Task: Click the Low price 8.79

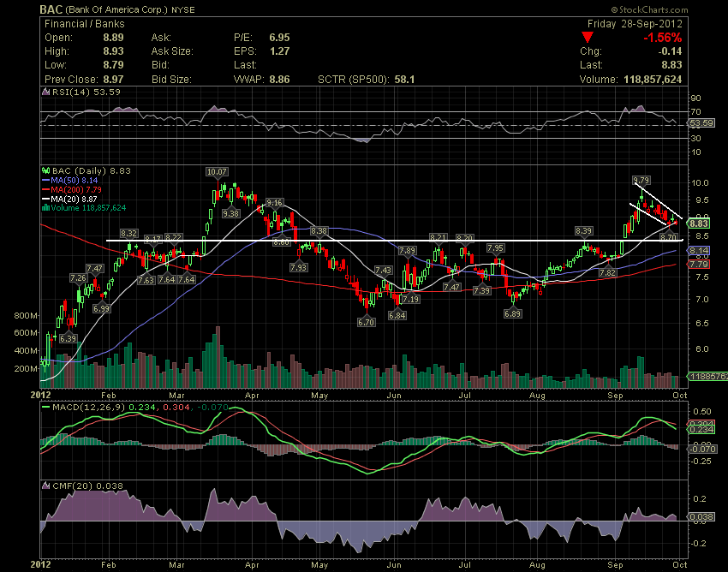Action: 113,64
